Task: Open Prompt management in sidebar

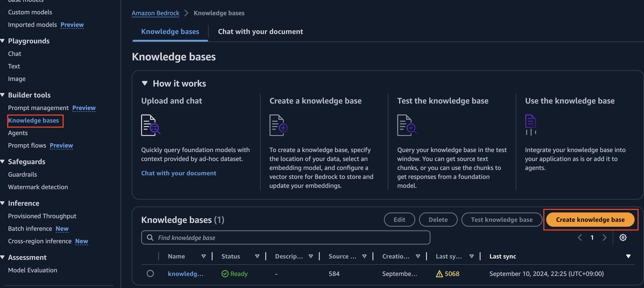Action: [38, 108]
